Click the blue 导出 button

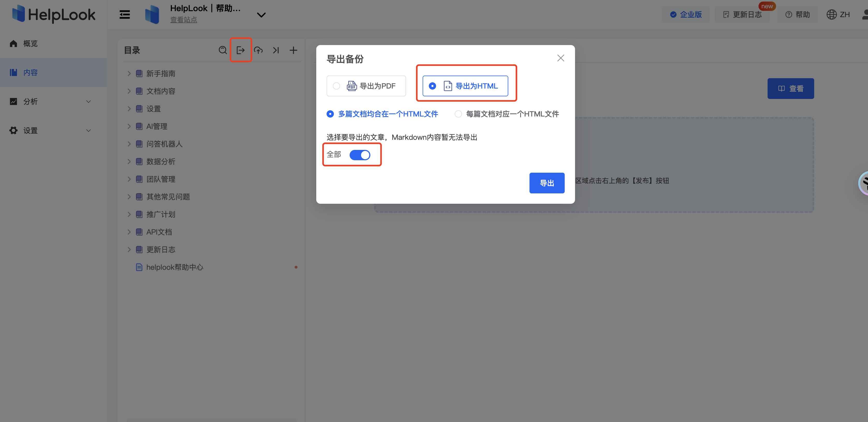coord(547,183)
